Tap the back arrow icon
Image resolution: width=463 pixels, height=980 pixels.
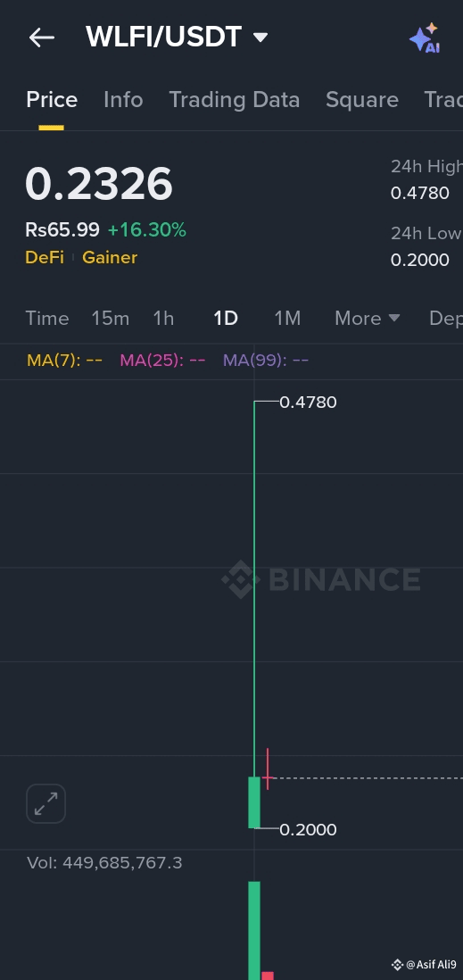pyautogui.click(x=42, y=37)
